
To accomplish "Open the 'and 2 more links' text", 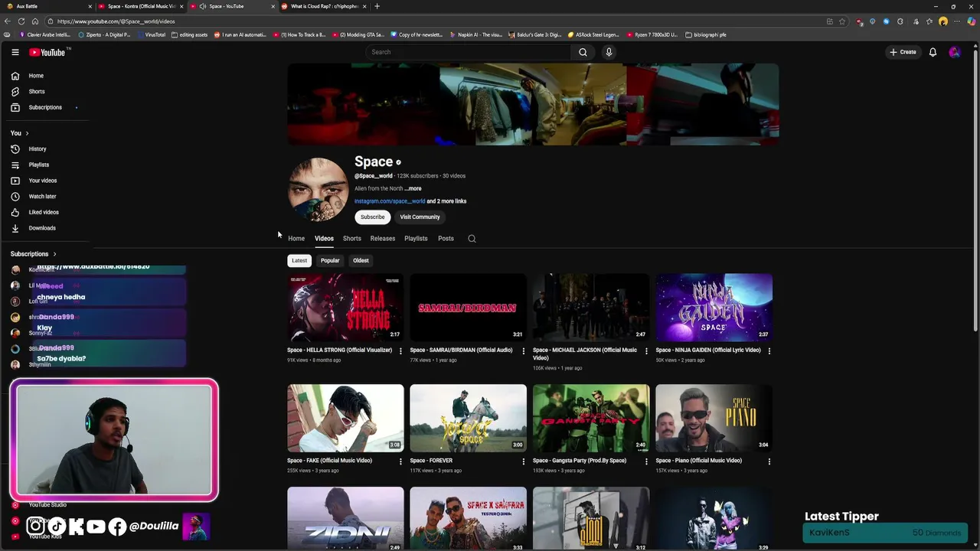I will [446, 201].
